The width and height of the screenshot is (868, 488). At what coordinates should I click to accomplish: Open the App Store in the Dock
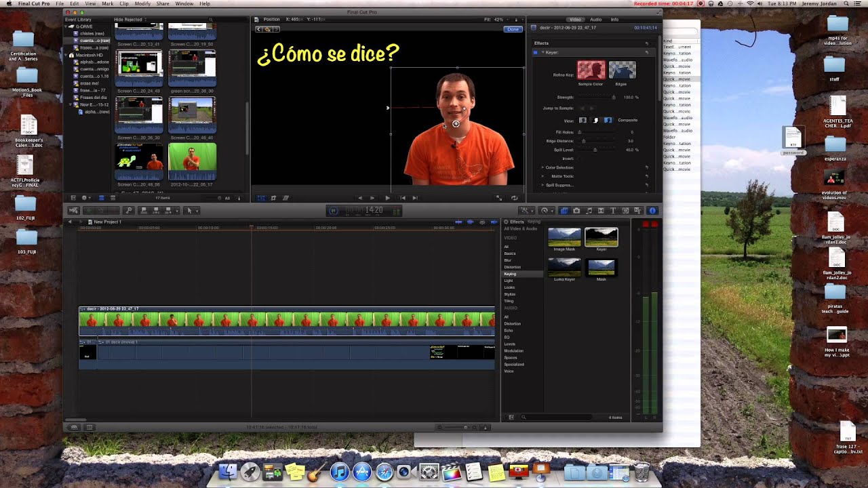pyautogui.click(x=362, y=472)
